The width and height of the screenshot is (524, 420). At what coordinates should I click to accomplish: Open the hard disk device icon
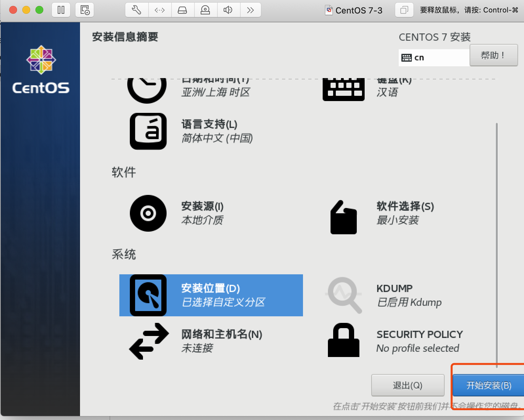tap(183, 10)
